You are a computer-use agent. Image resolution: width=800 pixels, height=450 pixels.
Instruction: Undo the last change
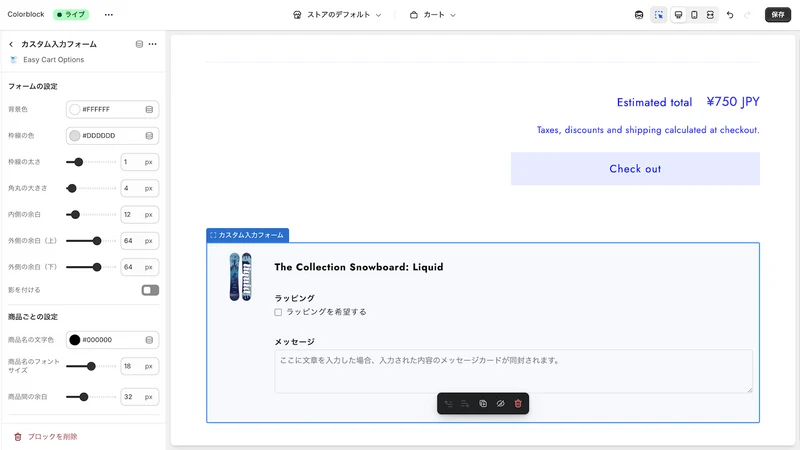730,15
